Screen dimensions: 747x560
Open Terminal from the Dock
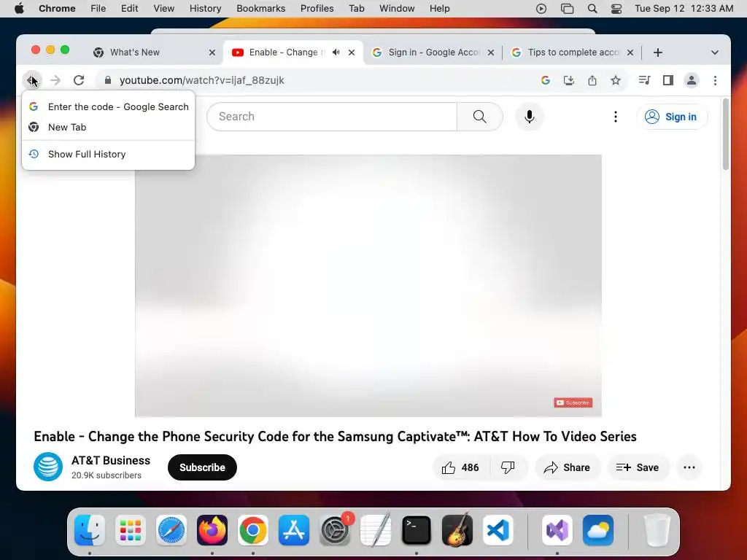click(417, 530)
